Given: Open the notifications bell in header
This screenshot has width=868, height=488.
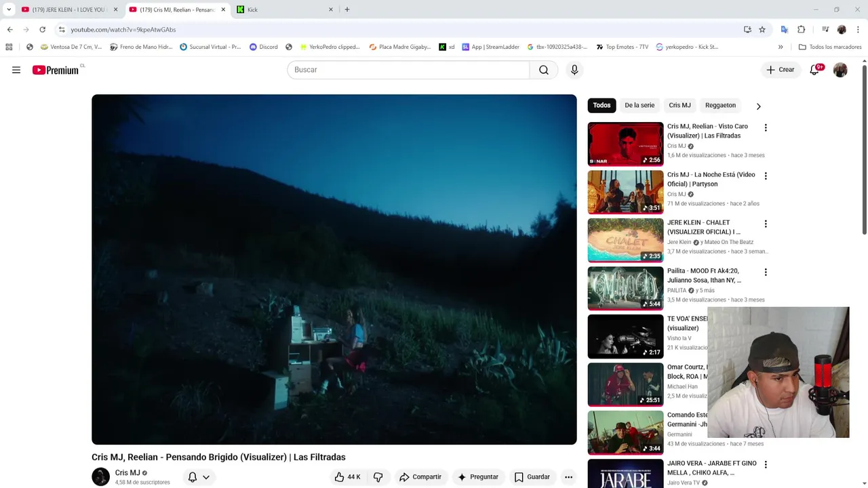Looking at the screenshot, I should [815, 70].
